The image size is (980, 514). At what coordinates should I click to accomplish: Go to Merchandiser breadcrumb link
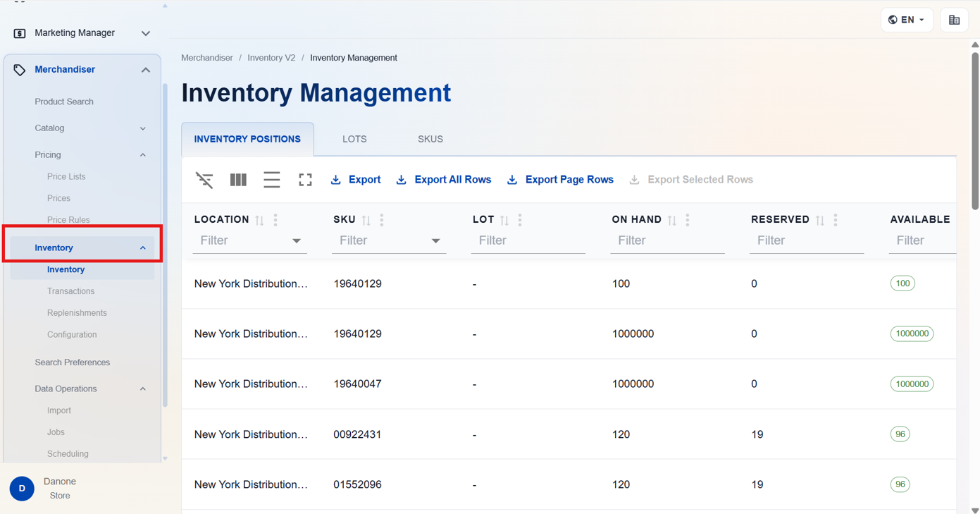point(207,58)
